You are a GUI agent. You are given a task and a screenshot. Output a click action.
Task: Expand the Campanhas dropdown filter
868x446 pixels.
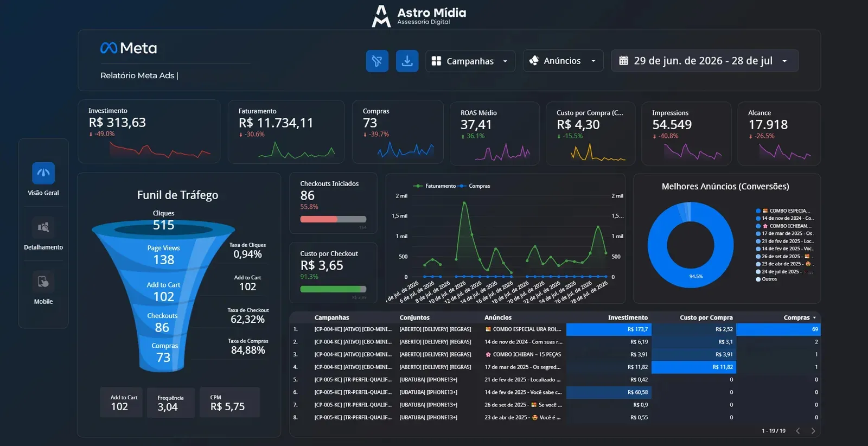(470, 61)
